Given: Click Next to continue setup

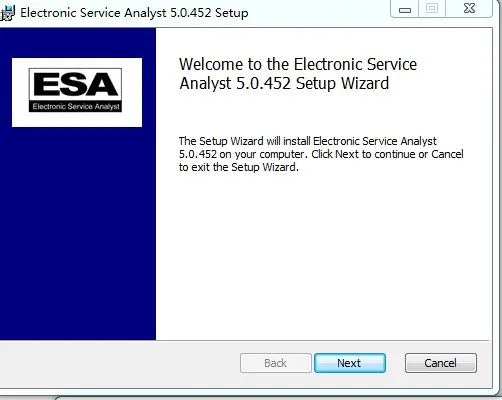Looking at the screenshot, I should click(350, 363).
